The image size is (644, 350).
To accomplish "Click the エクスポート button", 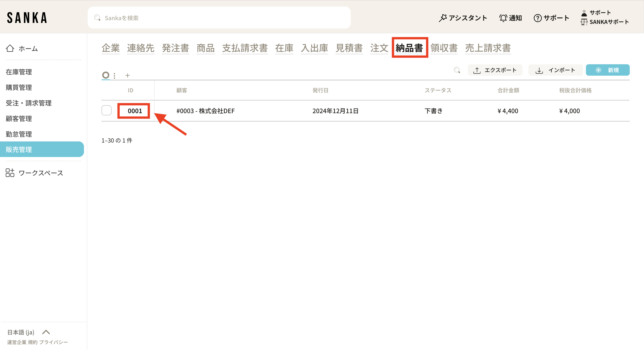I will tap(495, 70).
